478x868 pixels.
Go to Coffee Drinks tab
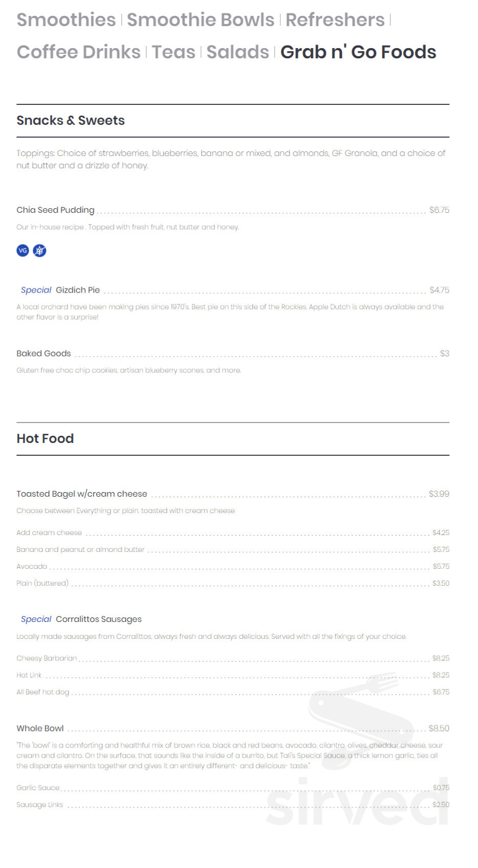pyautogui.click(x=78, y=52)
